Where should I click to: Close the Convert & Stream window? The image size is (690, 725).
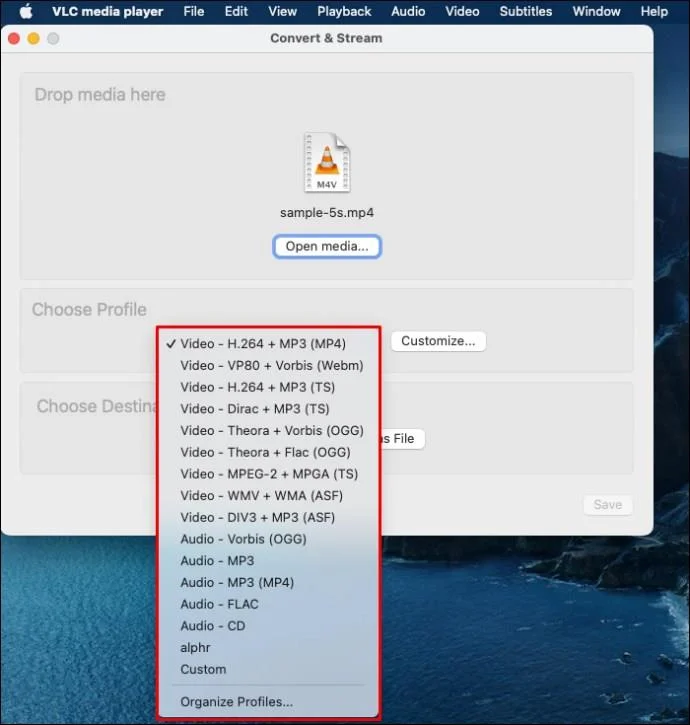click(14, 38)
